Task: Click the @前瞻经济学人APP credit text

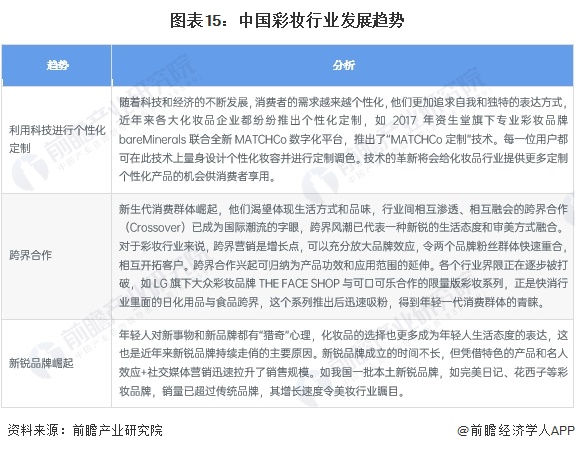Action: tap(516, 430)
